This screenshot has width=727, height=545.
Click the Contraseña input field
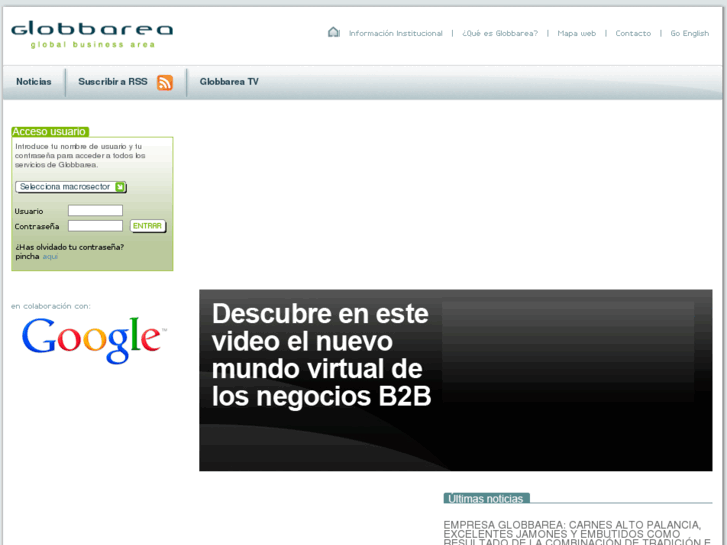(x=96, y=226)
